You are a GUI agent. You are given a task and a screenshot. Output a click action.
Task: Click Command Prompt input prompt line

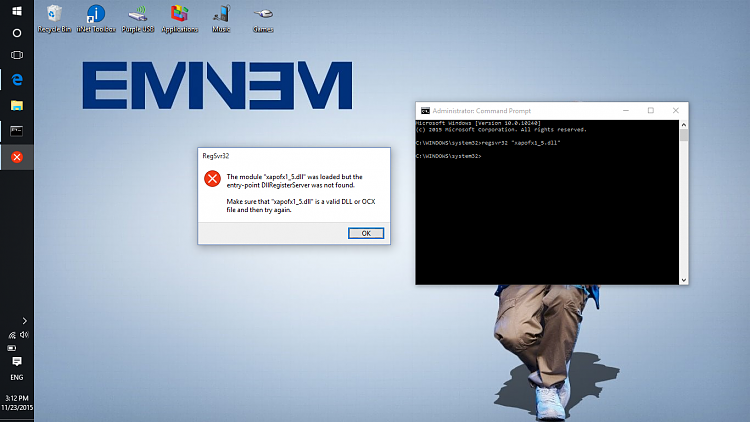(x=449, y=156)
